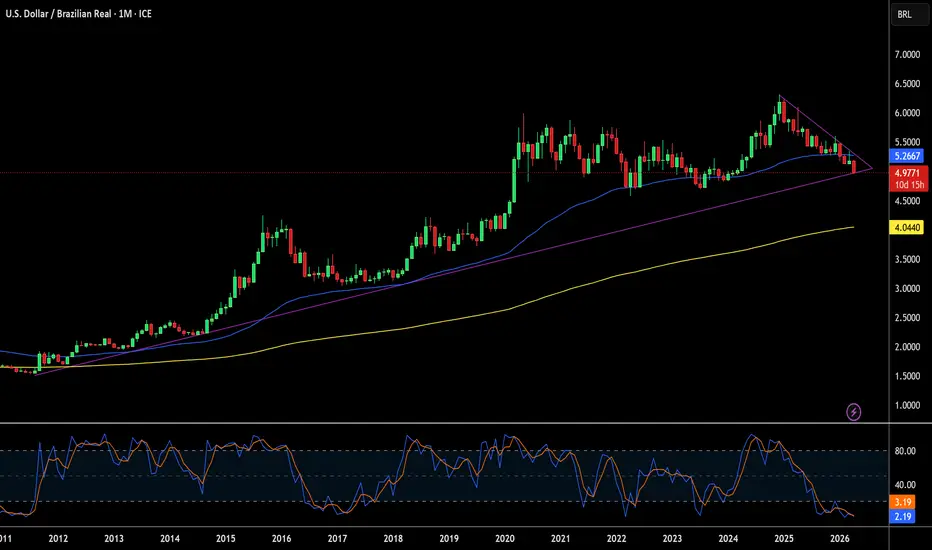
Task: Click the 80.00 oscillator axis label
Action: (x=905, y=451)
